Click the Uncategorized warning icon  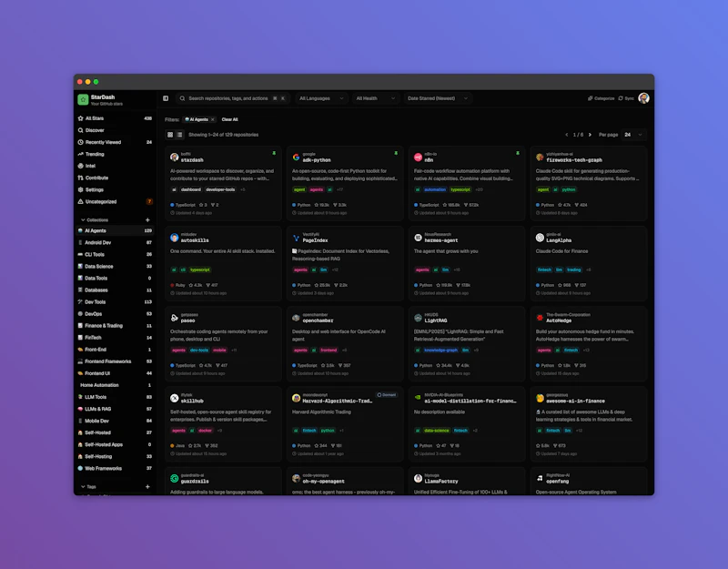[81, 201]
